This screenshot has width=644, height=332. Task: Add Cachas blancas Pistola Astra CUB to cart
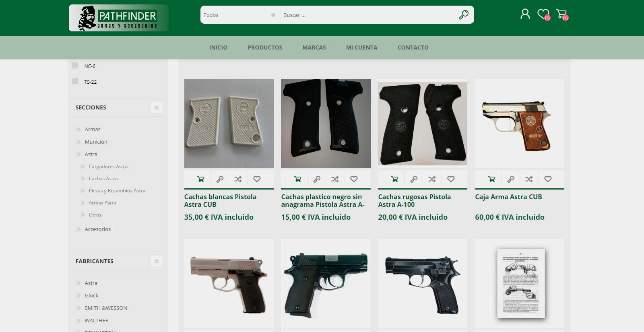click(x=200, y=179)
